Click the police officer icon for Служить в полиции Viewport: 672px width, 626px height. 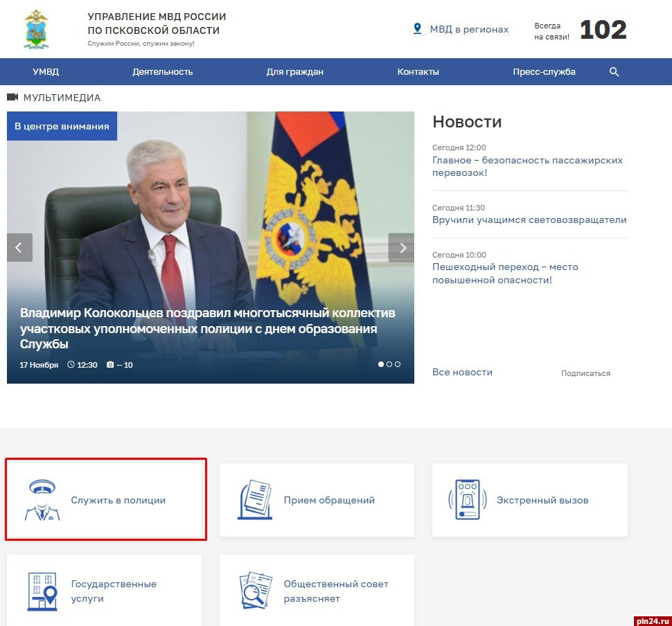pos(42,500)
